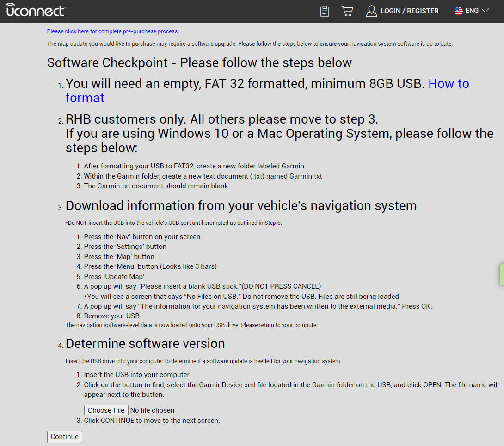Click 'RHB customers only' line

click(x=222, y=119)
